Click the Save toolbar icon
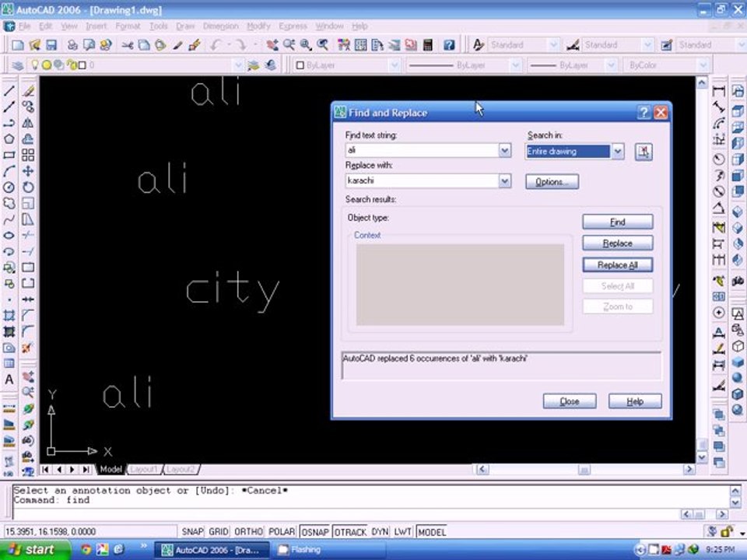This screenshot has height=560, width=747. (x=51, y=45)
